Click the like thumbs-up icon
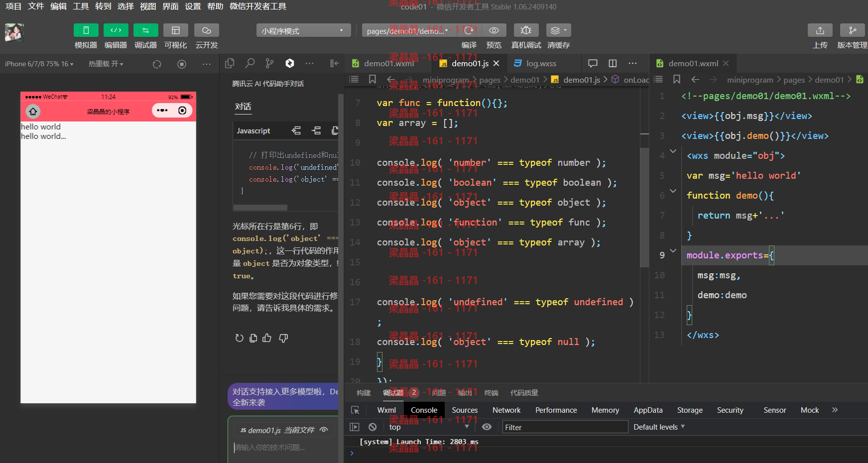Viewport: 868px width, 463px height. tap(267, 338)
